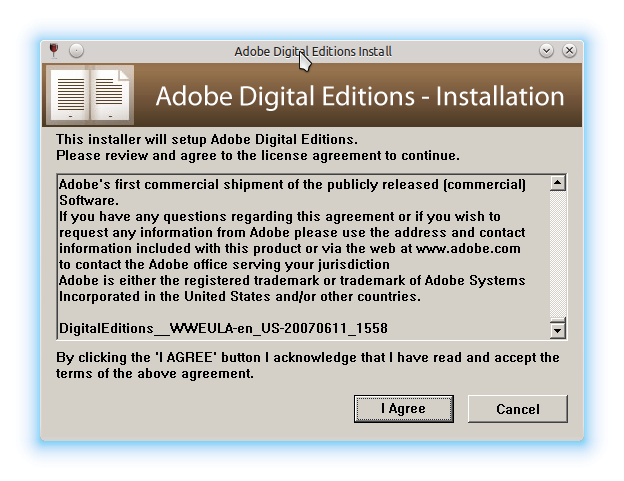Click the "Please review and agree" instruction line
The image size is (624, 481).
pos(258,155)
